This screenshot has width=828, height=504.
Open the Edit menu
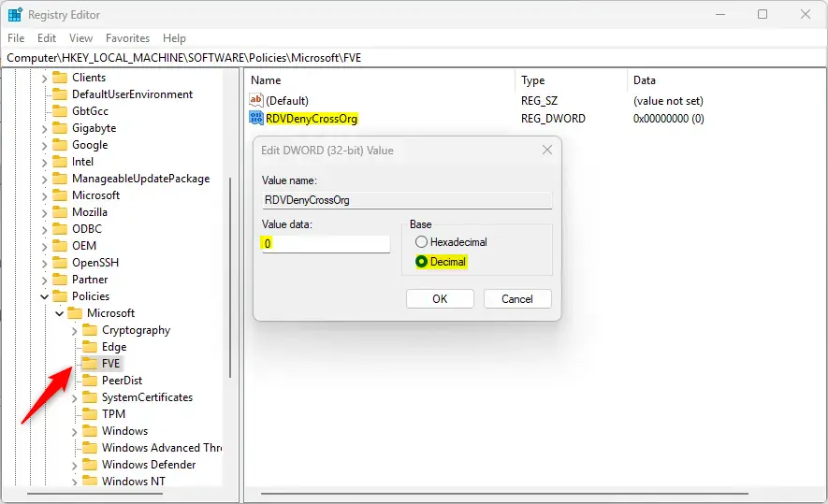coord(47,38)
